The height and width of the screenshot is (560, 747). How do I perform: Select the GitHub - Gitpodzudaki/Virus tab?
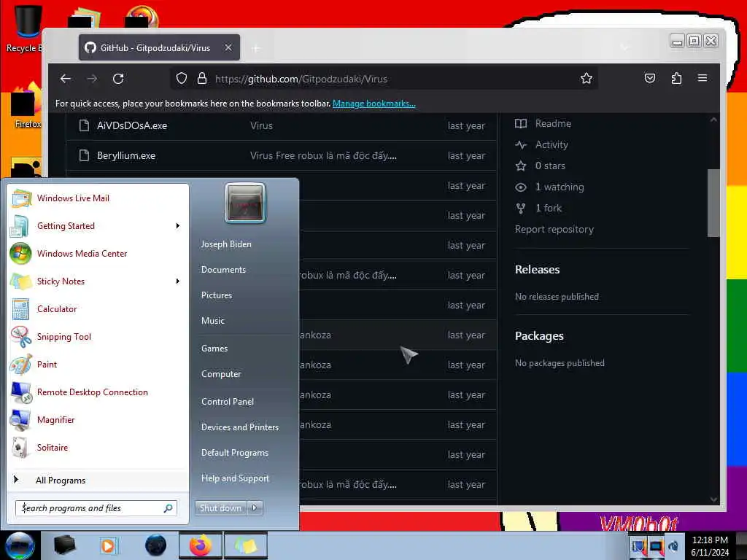(x=159, y=47)
